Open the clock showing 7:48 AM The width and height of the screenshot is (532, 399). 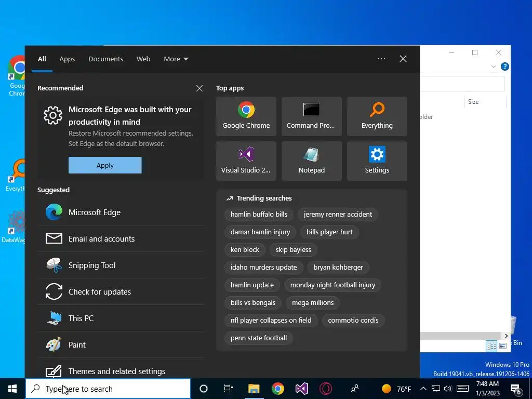[x=487, y=389]
